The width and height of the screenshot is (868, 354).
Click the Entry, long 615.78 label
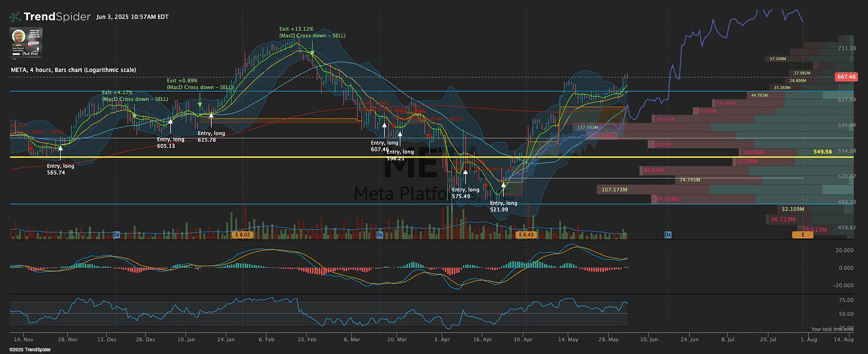212,136
